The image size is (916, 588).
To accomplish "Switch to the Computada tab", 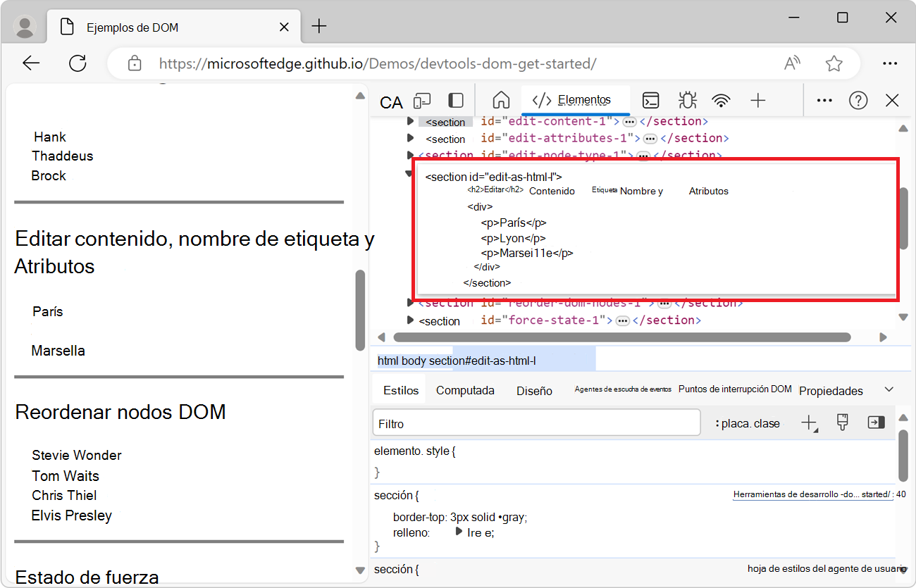I will [464, 389].
